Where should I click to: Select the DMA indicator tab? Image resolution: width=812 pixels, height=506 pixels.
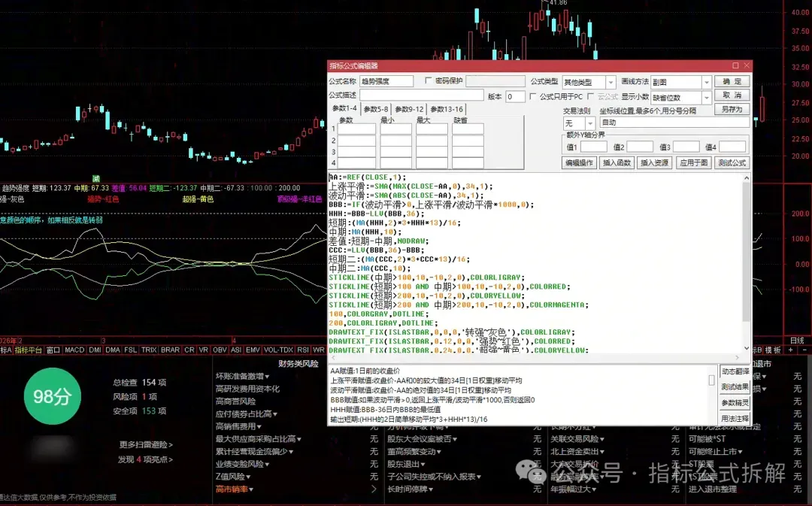(113, 350)
